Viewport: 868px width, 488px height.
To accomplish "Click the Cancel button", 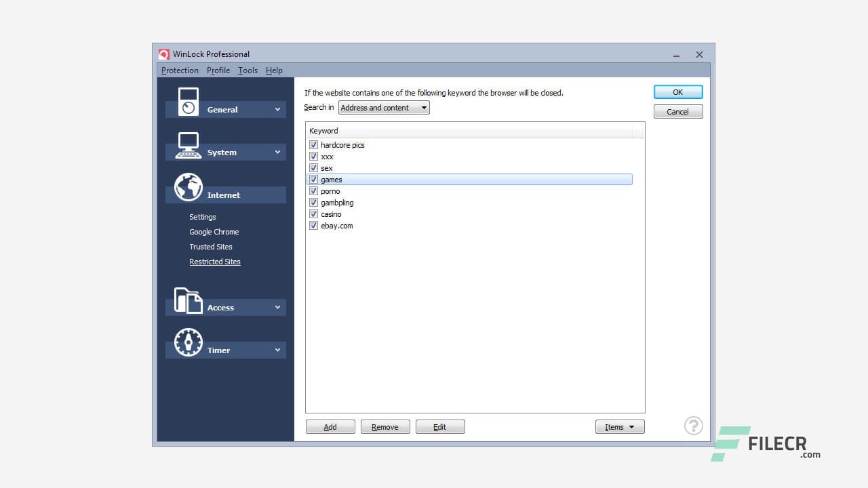I will click(x=678, y=112).
